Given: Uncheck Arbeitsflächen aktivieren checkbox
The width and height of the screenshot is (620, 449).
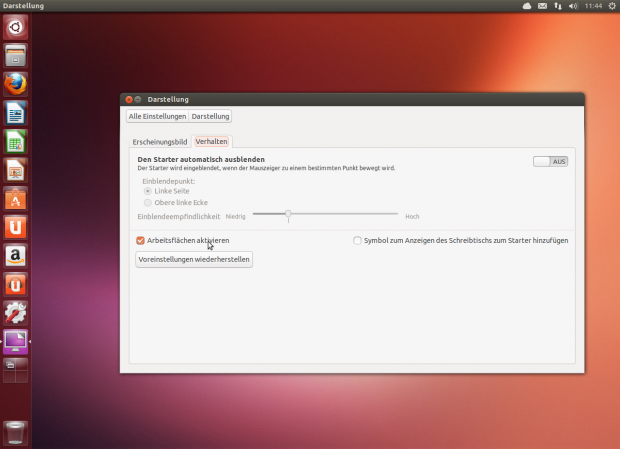Looking at the screenshot, I should pyautogui.click(x=141, y=241).
